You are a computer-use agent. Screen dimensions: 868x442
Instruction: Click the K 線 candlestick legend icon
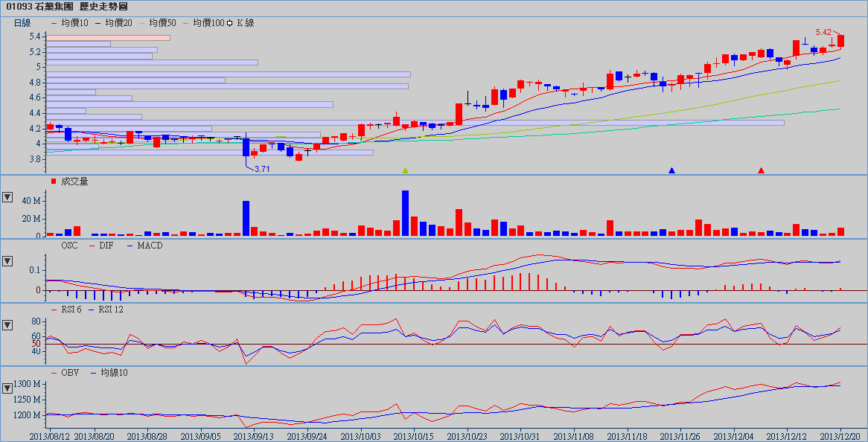pyautogui.click(x=232, y=23)
